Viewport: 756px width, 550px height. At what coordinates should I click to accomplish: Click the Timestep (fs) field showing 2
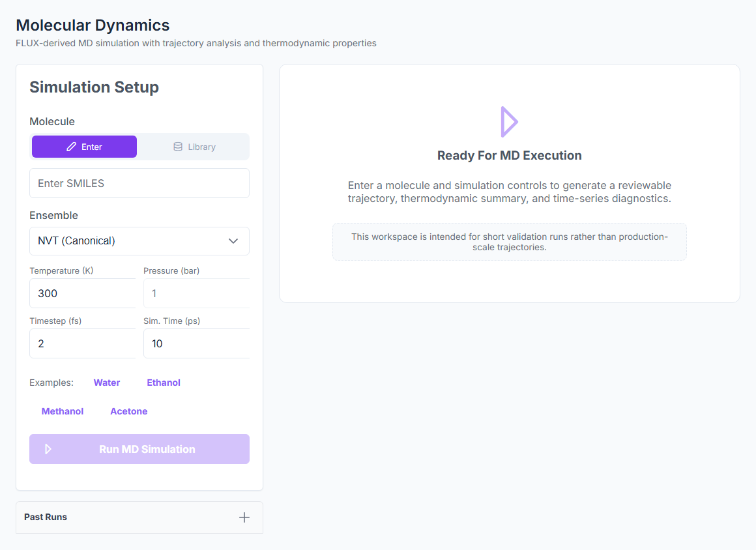point(83,343)
